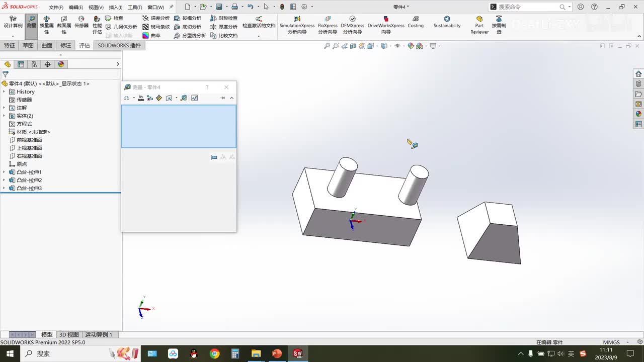Open 几何体分析 geometry analysis
This screenshot has height=362, width=644.
point(121,27)
